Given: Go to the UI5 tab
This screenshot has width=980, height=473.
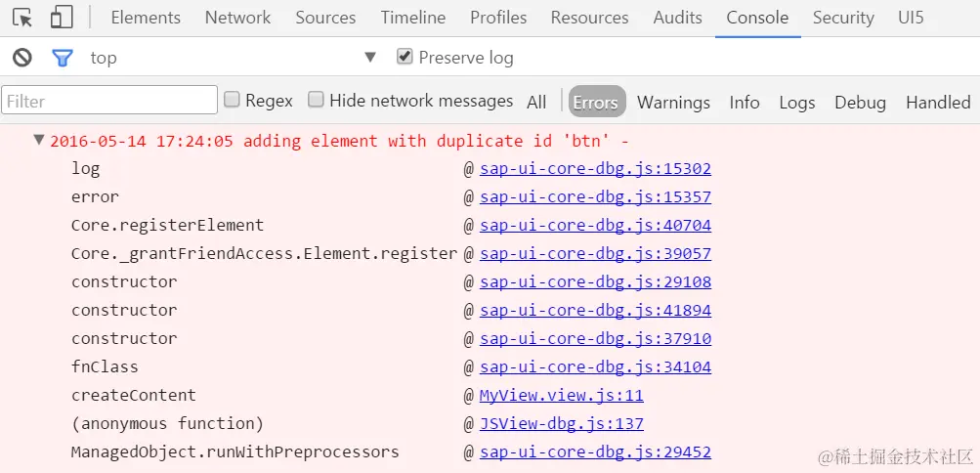Looking at the screenshot, I should pyautogui.click(x=910, y=18).
